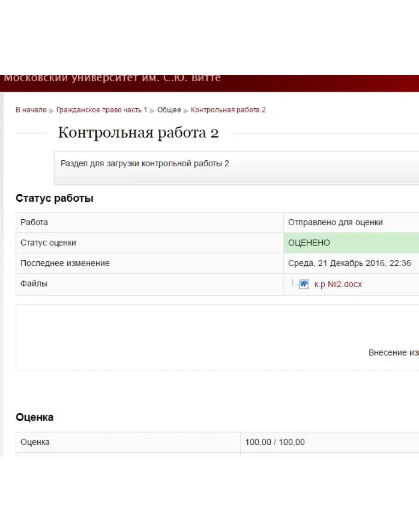
Task: Click the Московский университет им. С.Ю. Витте header
Action: pos(112,78)
